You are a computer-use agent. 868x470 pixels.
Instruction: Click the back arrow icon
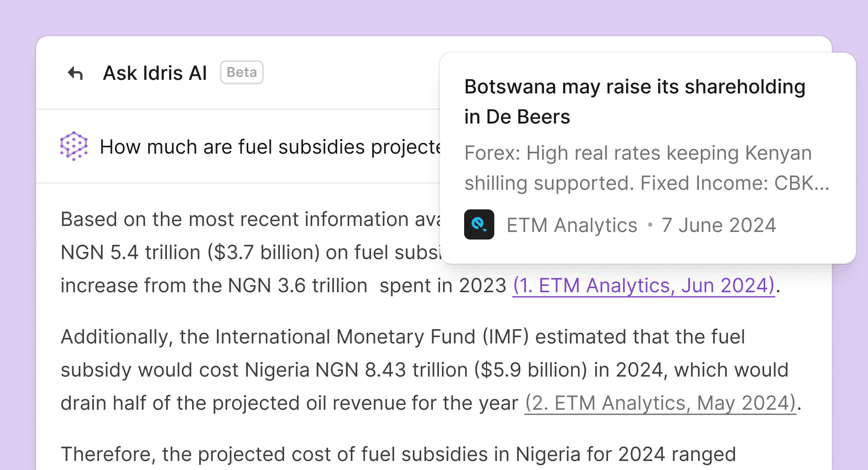pyautogui.click(x=75, y=73)
